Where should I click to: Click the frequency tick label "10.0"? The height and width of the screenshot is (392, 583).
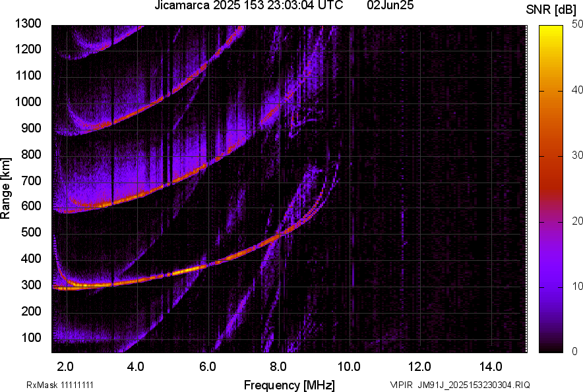click(349, 367)
